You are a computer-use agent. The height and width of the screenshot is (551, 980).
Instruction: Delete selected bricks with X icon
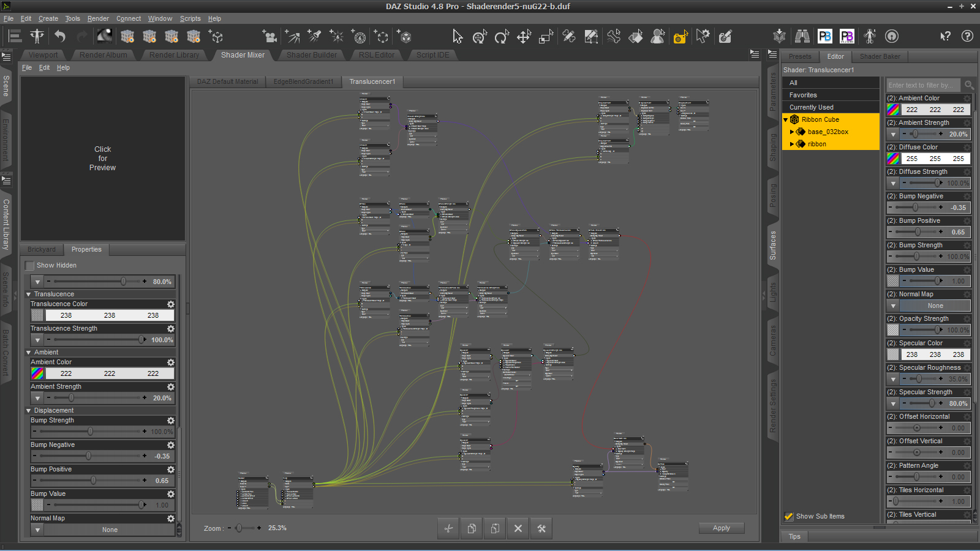tap(518, 528)
